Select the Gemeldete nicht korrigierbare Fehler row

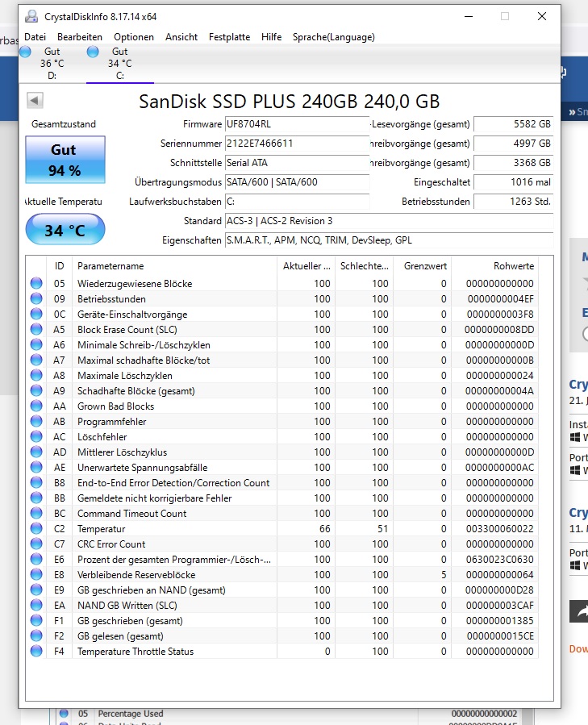point(282,498)
